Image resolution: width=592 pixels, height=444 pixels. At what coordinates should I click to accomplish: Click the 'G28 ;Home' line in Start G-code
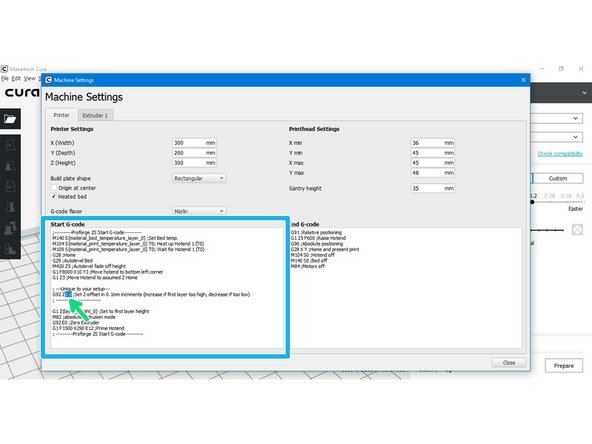point(64,255)
